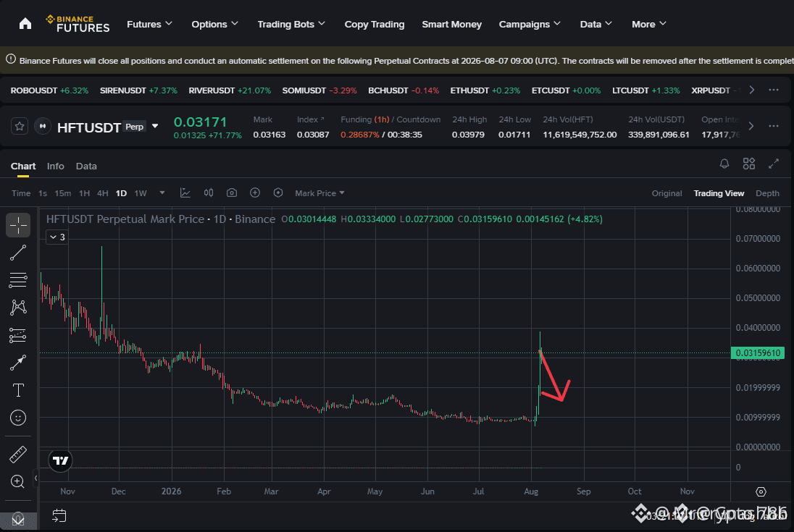Open the Futures dropdown menu
Viewport: 794px width, 532px height.
pyautogui.click(x=149, y=25)
